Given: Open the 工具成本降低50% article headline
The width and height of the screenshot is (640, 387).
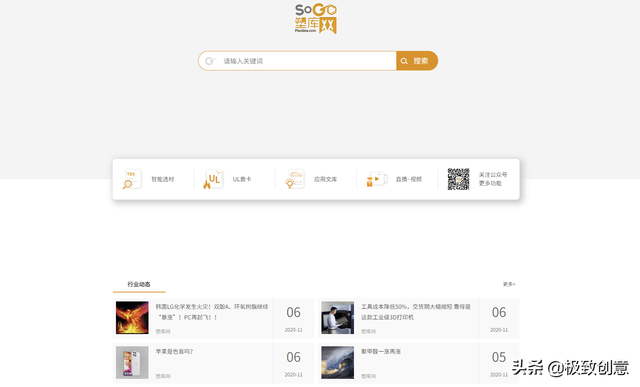Looking at the screenshot, I should 416,311.
